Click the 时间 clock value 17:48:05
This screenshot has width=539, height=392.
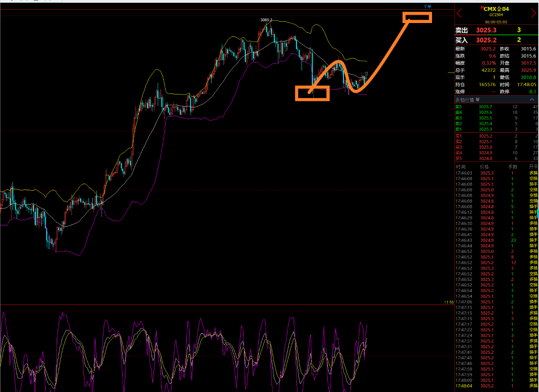[526, 84]
